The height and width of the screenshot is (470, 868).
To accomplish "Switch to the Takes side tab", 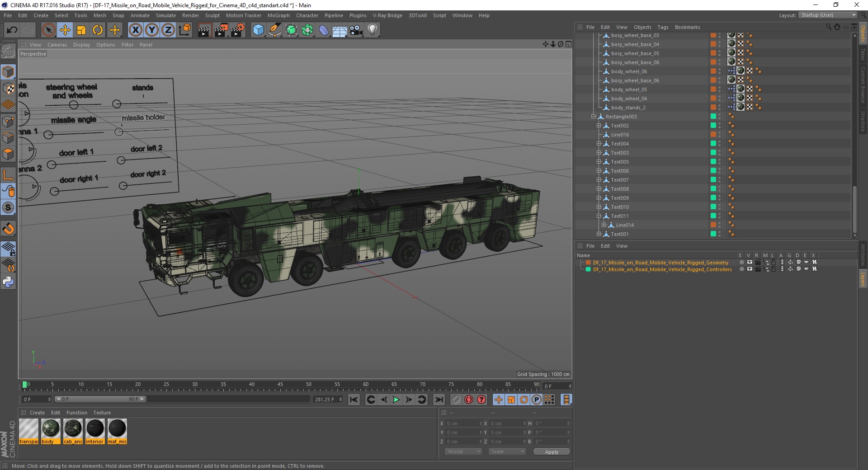I will pyautogui.click(x=863, y=55).
